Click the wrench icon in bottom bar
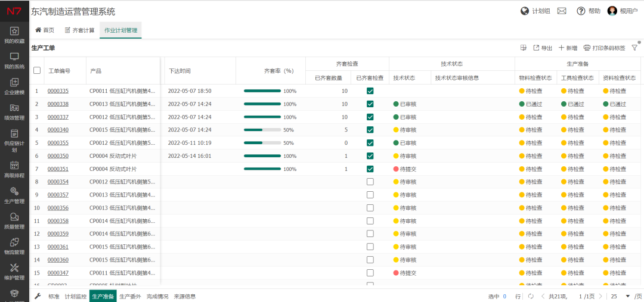 coord(38,296)
